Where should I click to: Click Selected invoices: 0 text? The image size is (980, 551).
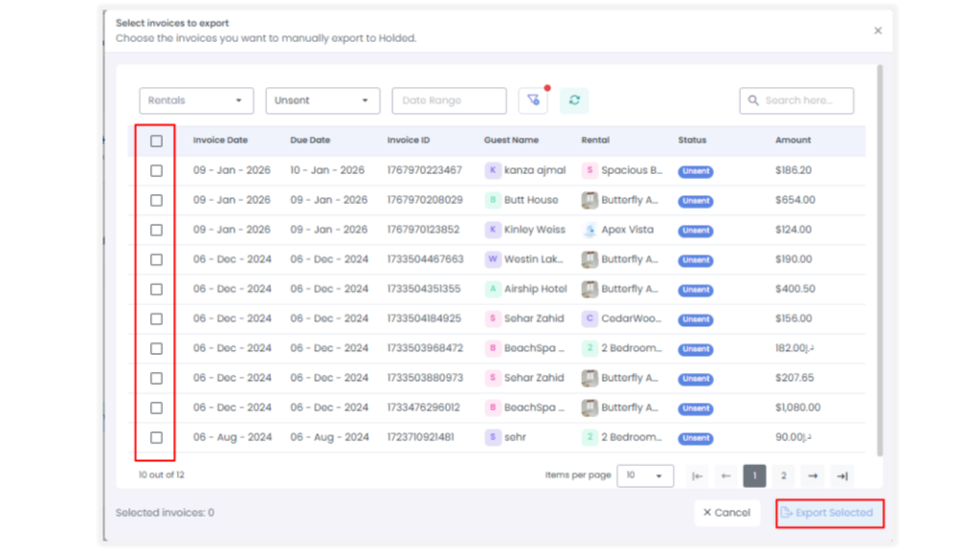[165, 513]
